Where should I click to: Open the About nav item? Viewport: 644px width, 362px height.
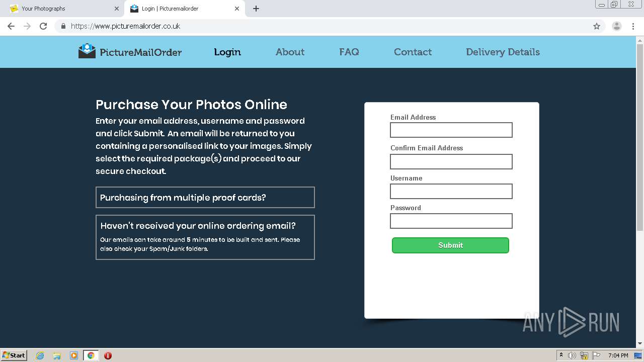pyautogui.click(x=290, y=52)
